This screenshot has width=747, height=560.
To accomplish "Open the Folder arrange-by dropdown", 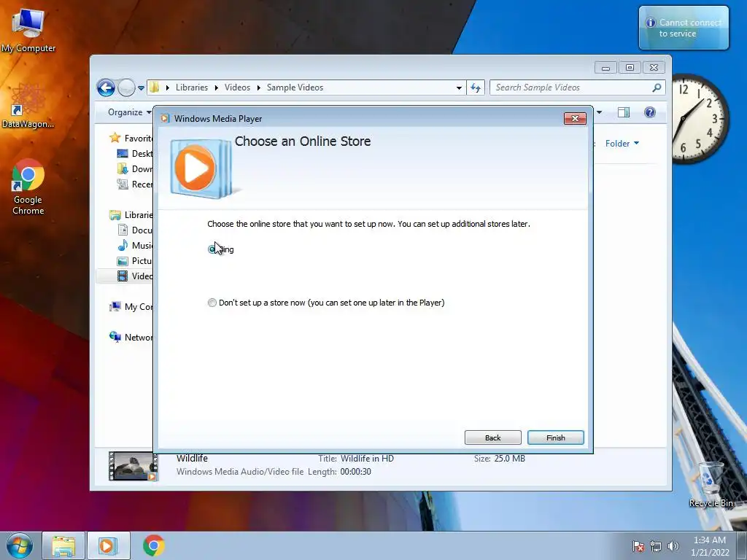I will [x=622, y=144].
